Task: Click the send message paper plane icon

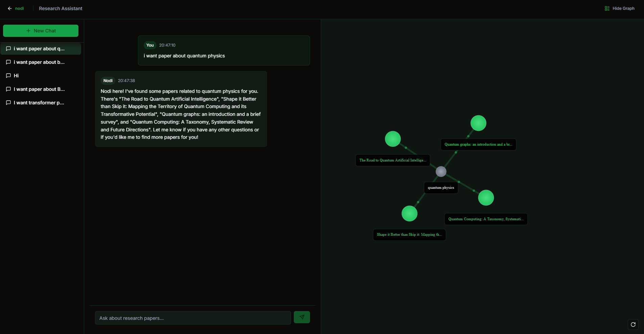Action: coord(302,317)
